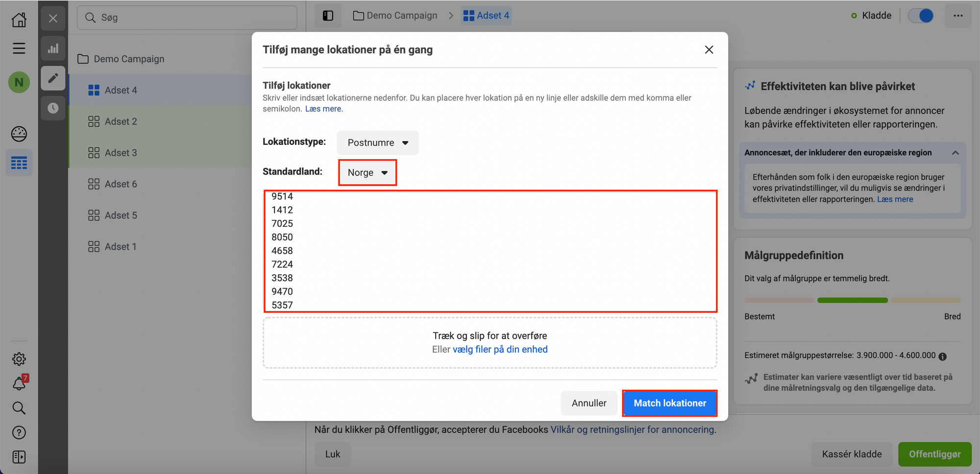The width and height of the screenshot is (980, 474).
Task: Open notifications bell with 7 badge
Action: (x=19, y=383)
